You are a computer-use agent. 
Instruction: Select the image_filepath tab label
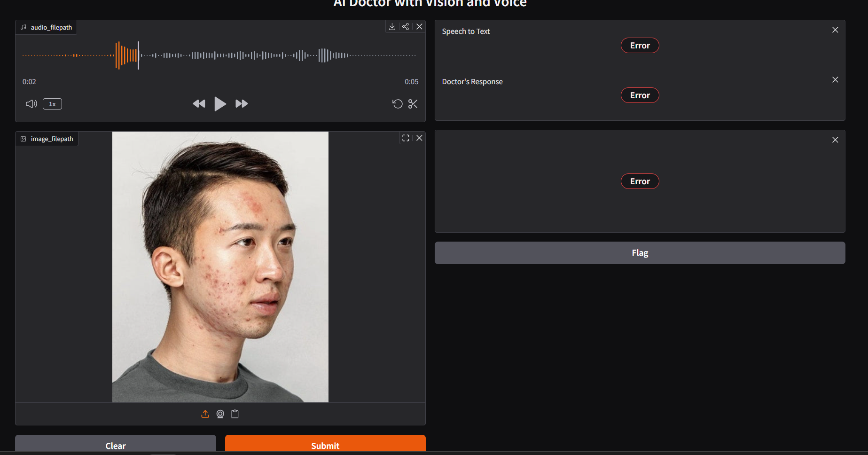point(47,138)
